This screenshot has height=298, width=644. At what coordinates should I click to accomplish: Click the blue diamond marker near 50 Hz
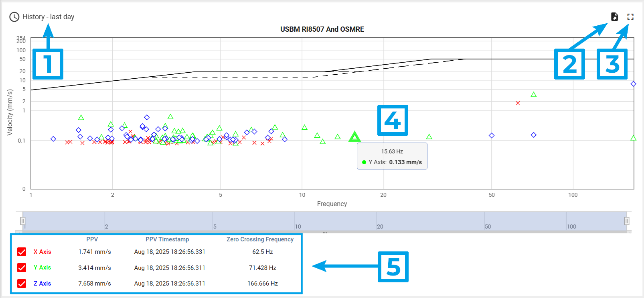click(x=492, y=136)
